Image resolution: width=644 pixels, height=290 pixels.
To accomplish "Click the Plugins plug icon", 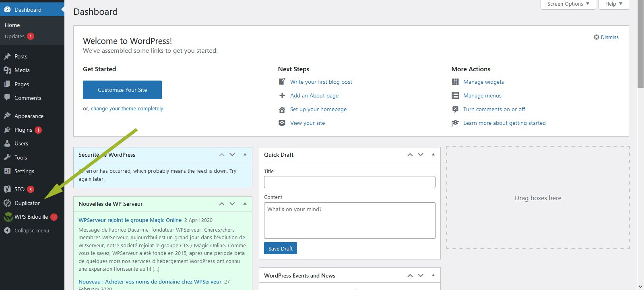I will click(x=7, y=130).
